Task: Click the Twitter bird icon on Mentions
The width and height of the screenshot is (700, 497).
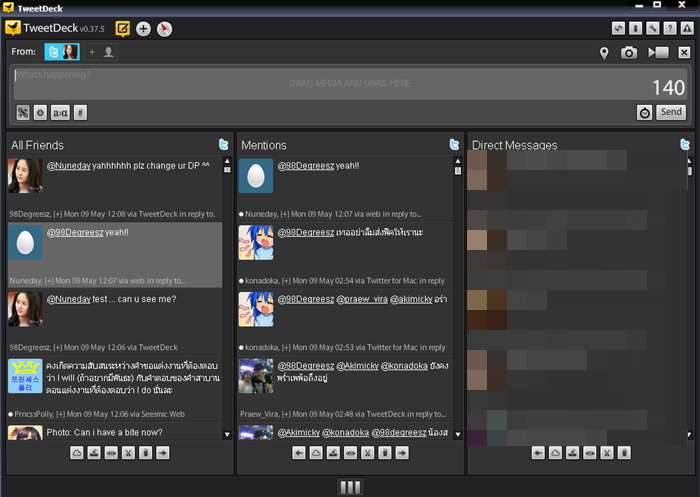Action: pyautogui.click(x=454, y=144)
